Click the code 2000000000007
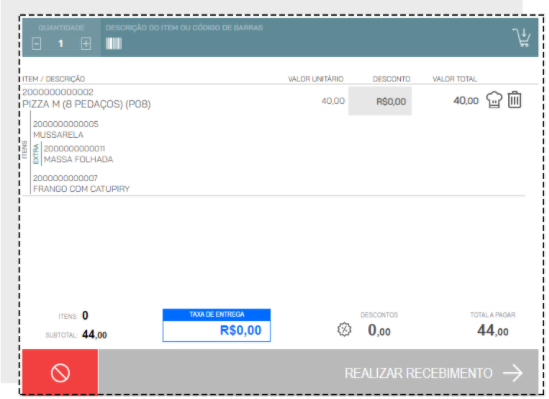Screen dimensions: 549x399 [x=65, y=178]
